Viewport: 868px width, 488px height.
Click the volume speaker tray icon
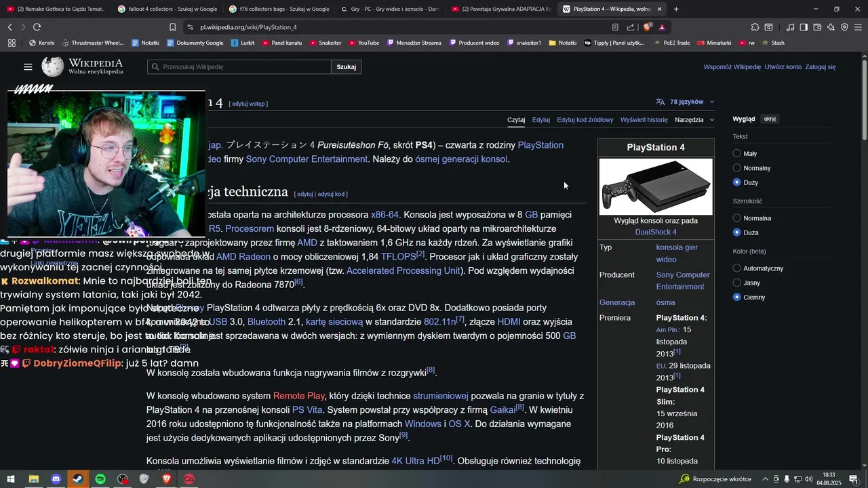click(x=808, y=479)
